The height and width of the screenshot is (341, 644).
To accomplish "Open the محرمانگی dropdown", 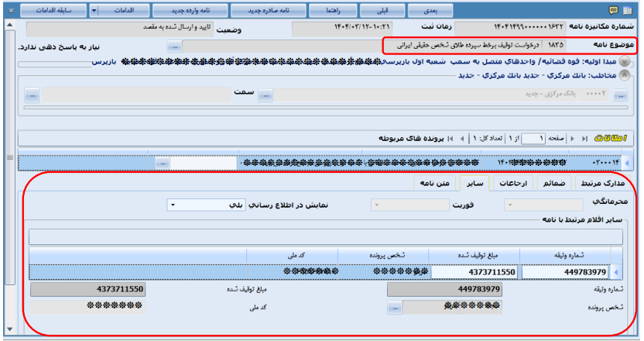I will pos(543,205).
